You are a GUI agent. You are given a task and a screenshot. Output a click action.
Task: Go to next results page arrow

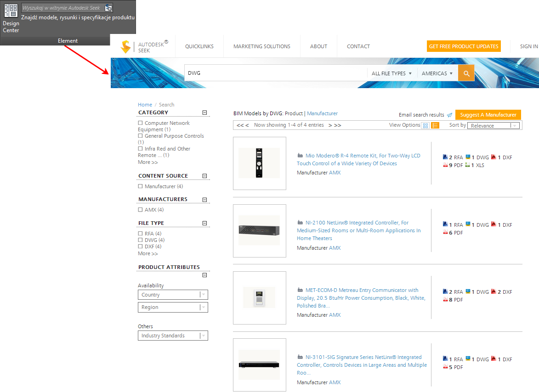330,125
